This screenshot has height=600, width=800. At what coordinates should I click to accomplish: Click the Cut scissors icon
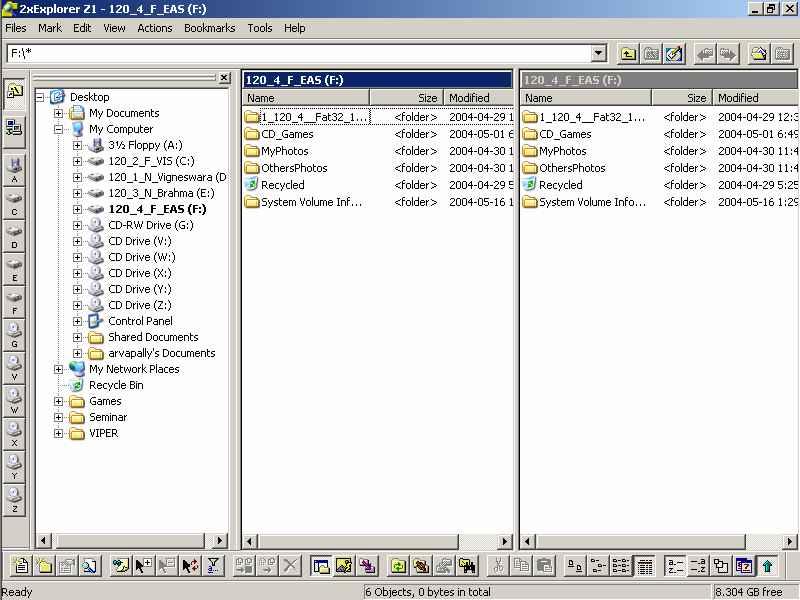497,566
